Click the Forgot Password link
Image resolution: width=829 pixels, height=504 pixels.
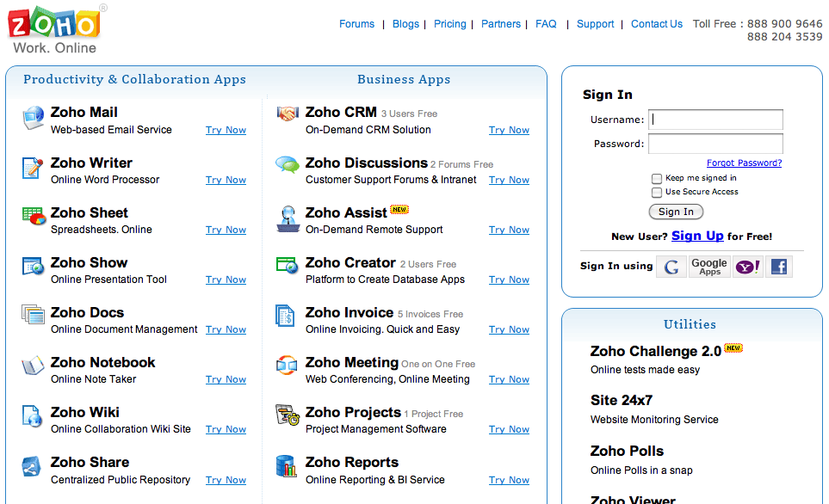744,163
